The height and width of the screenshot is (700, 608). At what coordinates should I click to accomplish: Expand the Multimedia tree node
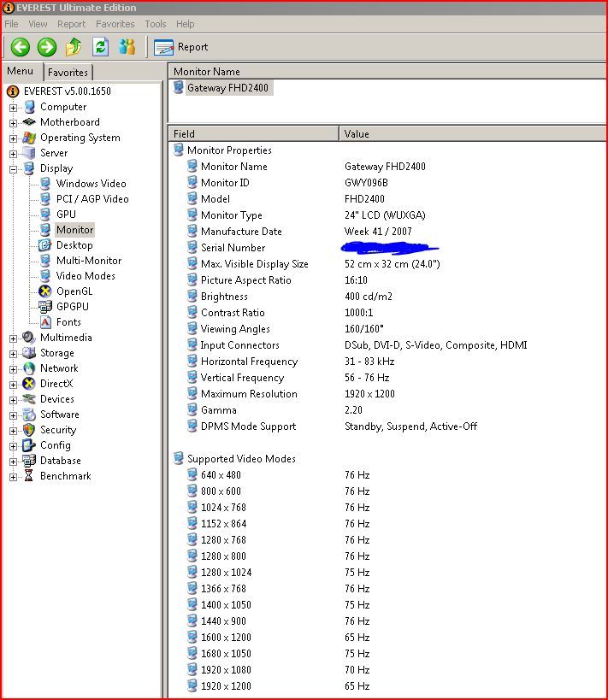point(13,338)
